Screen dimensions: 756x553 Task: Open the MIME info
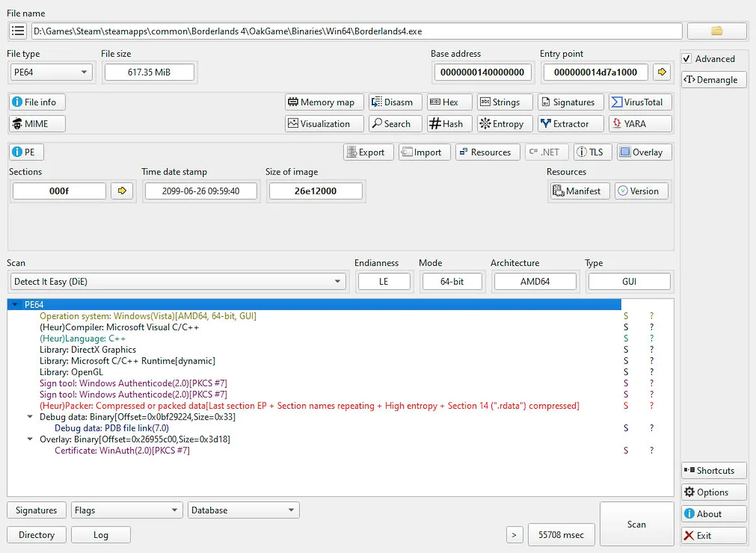[37, 124]
